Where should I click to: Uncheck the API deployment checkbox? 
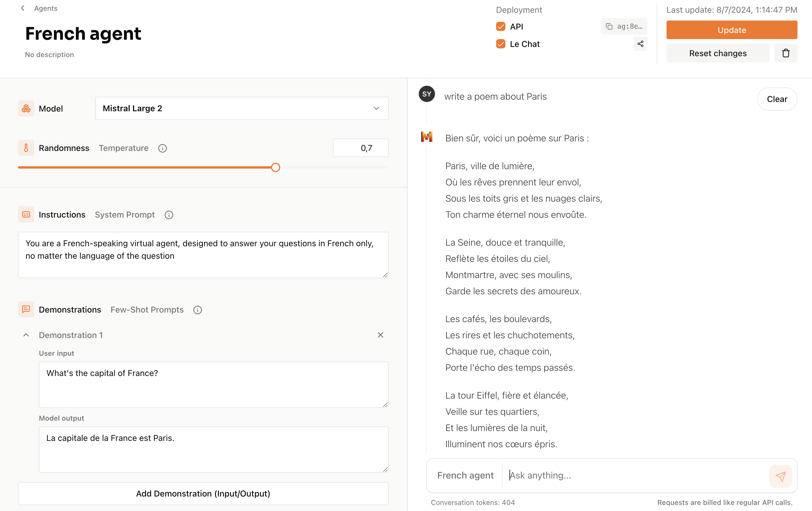click(500, 27)
